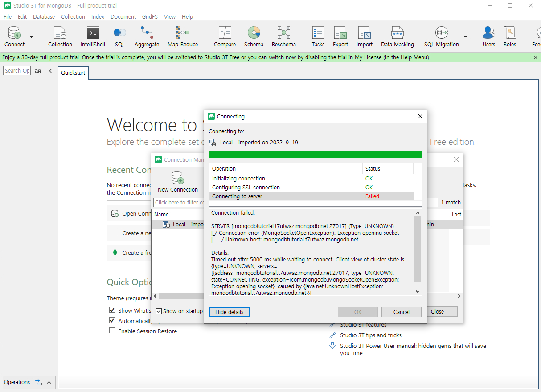Open the Collection toolbar icon

point(60,37)
